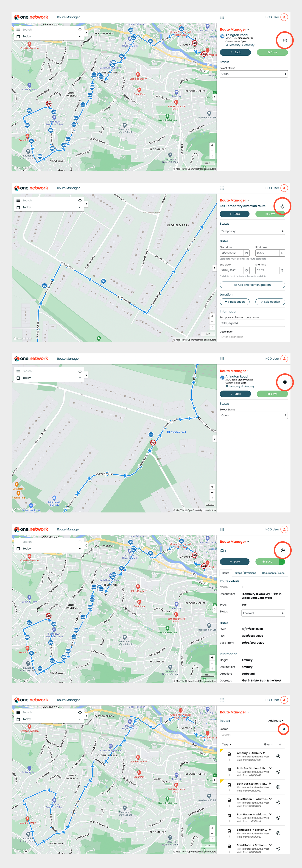Click one.network logo on Routes list screen
302x868 pixels.
coord(31,700)
